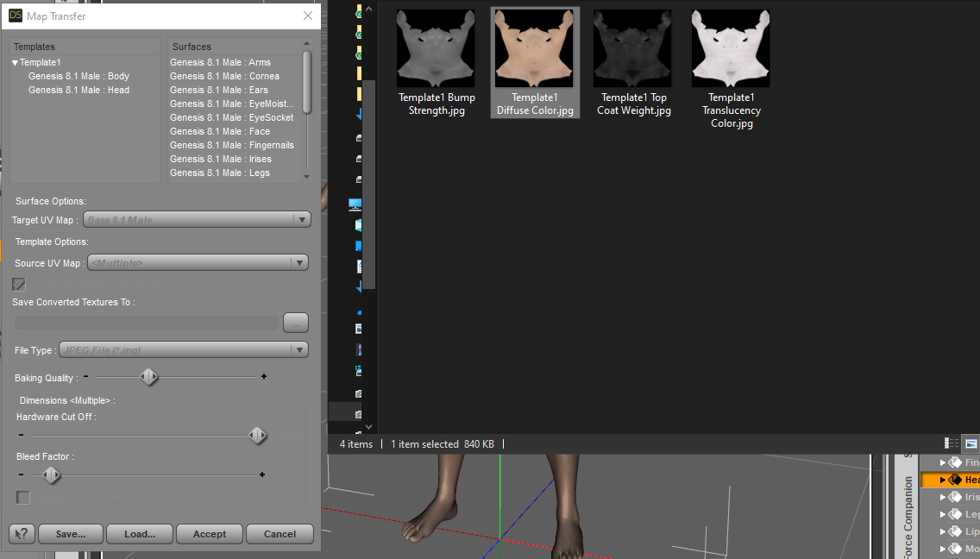Select Genesis 8.1 Male : Face surface
The image size is (980, 559).
[219, 131]
